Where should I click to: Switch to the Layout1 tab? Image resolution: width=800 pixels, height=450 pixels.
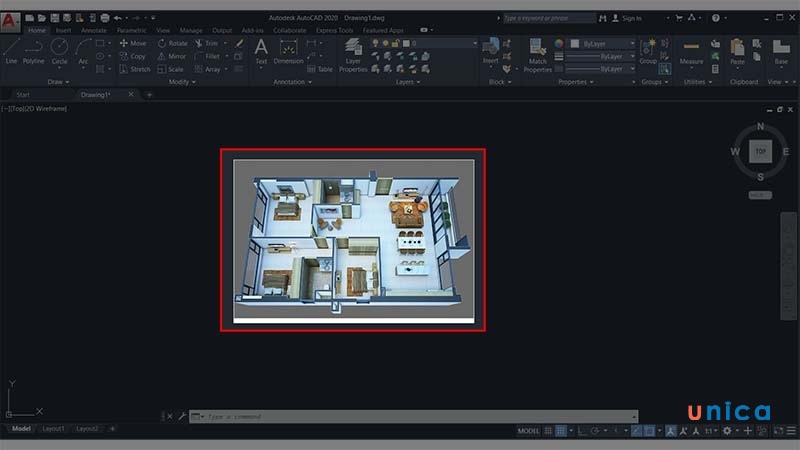[x=53, y=429]
